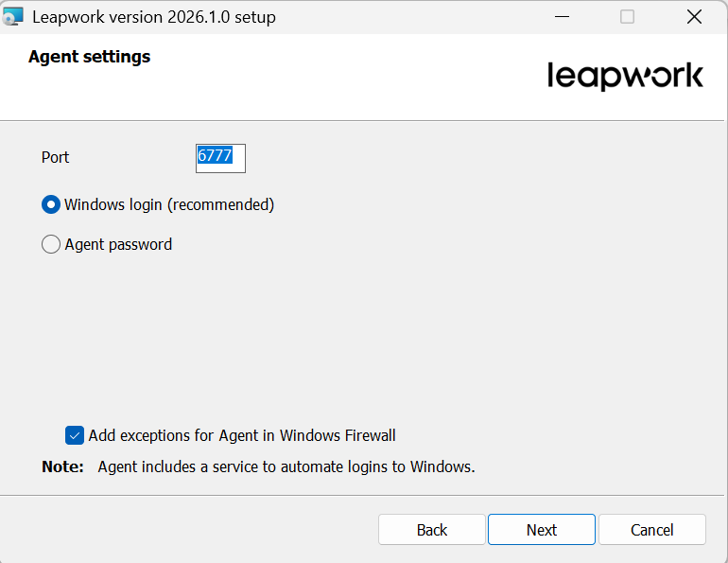Viewport: 728px width, 563px height.
Task: Proceed with the Next button
Action: click(542, 530)
